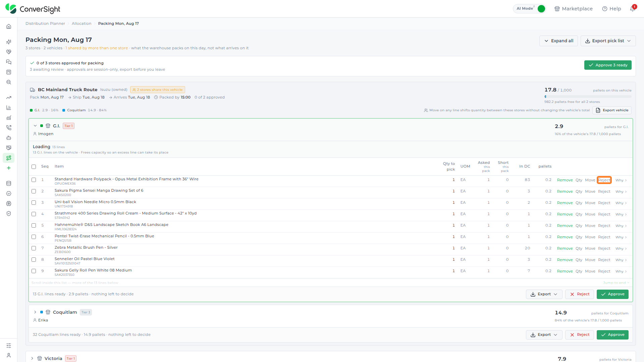This screenshot has width=644, height=362.
Task: Open the Export pick list dropdown
Action: pyautogui.click(x=608, y=41)
